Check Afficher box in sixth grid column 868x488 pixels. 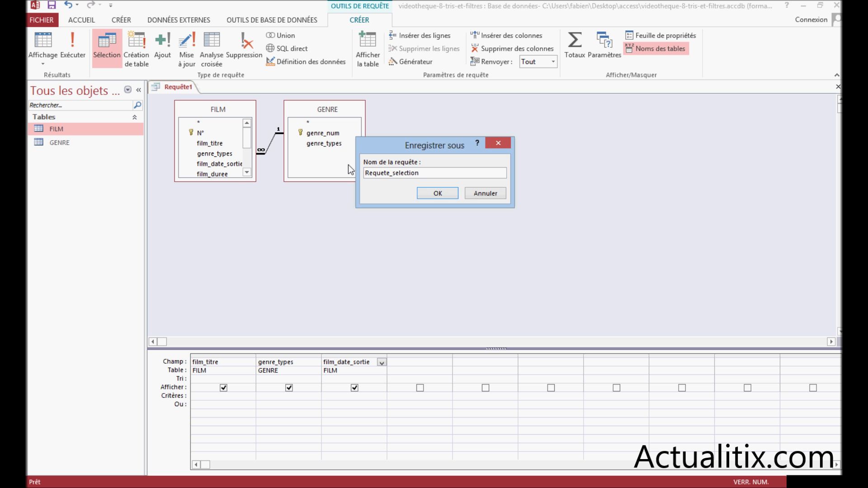(551, 388)
